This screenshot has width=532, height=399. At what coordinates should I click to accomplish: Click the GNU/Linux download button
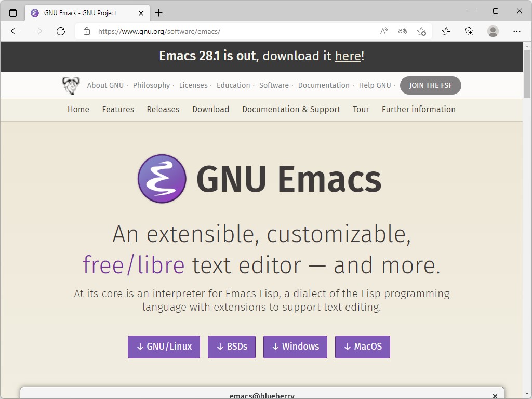164,347
